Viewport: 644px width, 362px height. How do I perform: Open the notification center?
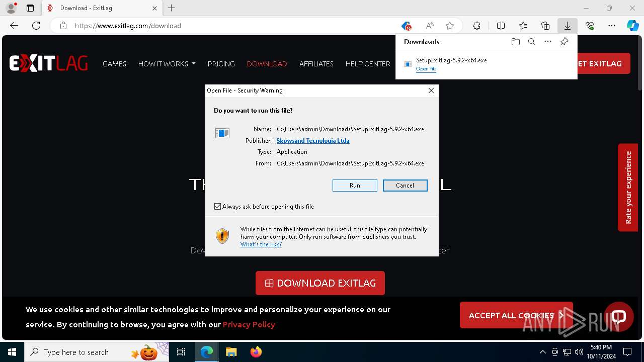point(627,352)
